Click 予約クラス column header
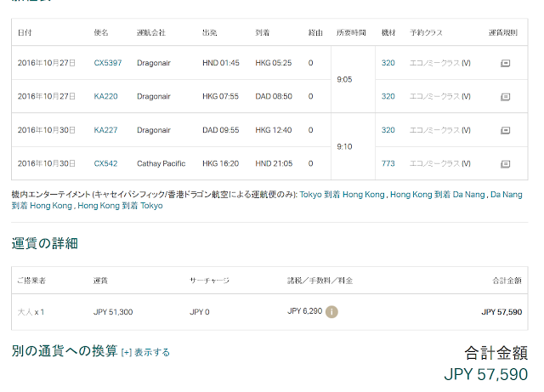Screen dimensions: 544x392 [426, 32]
